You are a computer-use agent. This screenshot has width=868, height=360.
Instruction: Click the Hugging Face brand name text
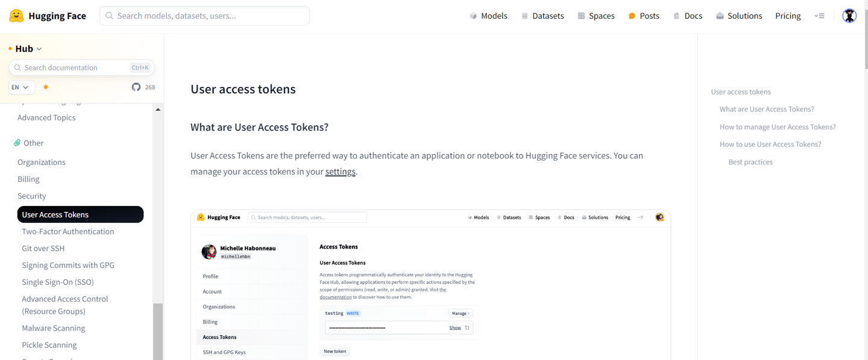[x=57, y=16]
